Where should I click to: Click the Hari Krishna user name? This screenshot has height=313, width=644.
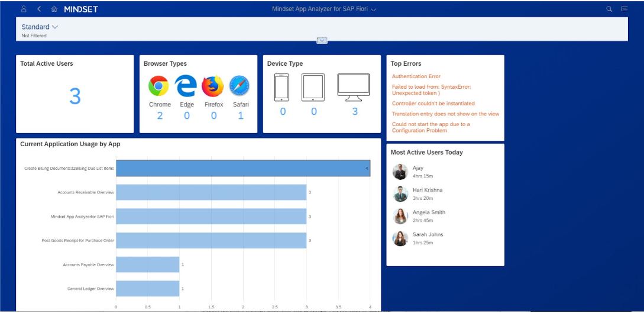[x=428, y=190]
